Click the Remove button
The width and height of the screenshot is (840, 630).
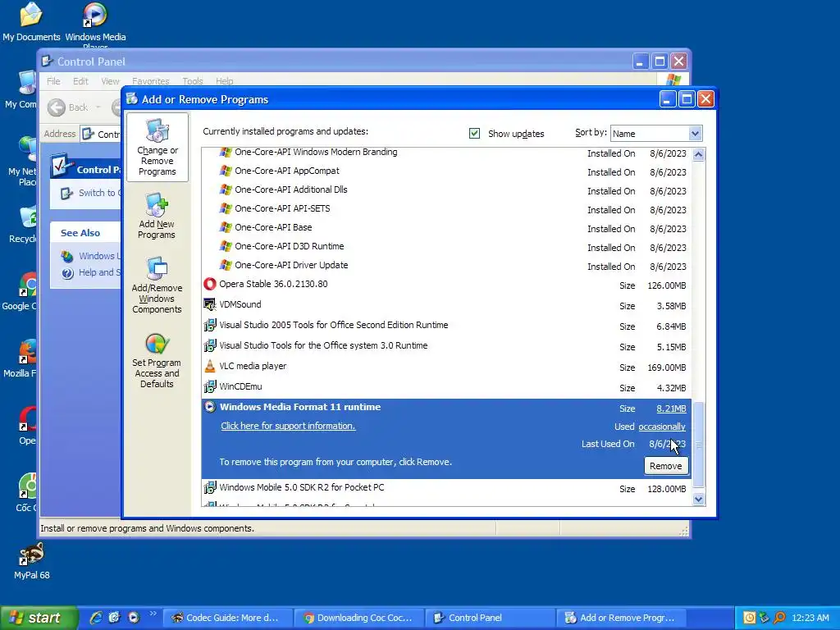[666, 466]
